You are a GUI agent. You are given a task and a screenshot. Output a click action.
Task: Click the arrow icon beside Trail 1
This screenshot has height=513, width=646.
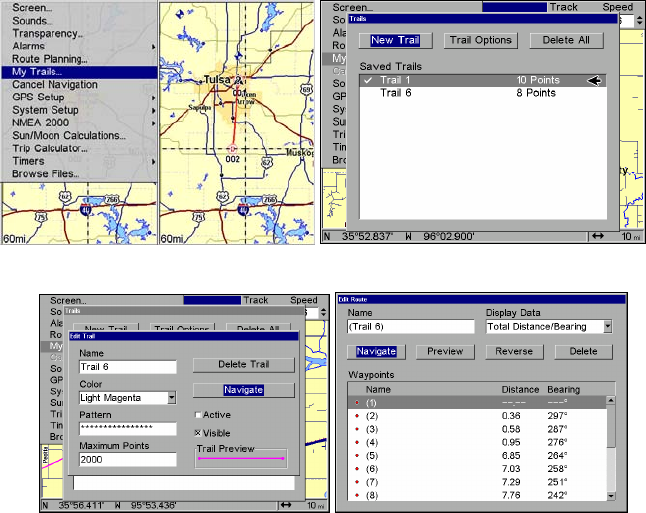click(594, 80)
